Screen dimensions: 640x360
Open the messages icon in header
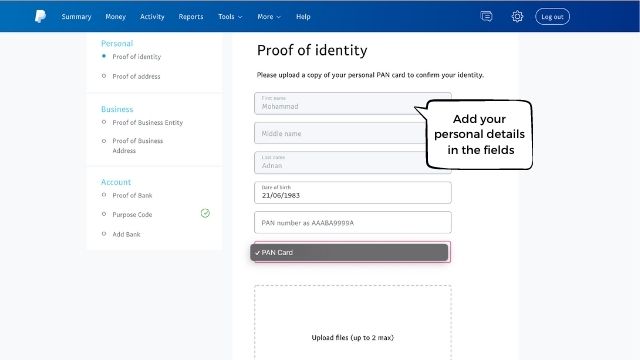(x=486, y=16)
